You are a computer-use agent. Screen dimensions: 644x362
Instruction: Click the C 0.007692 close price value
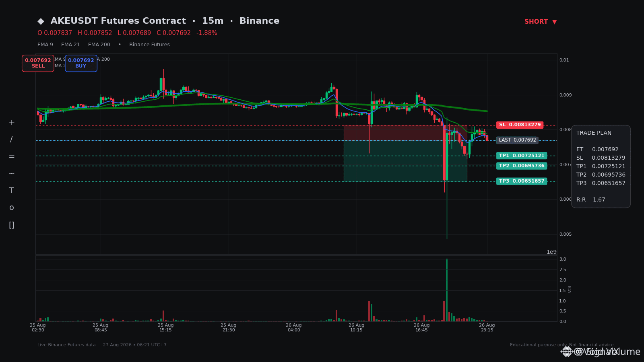pyautogui.click(x=173, y=33)
